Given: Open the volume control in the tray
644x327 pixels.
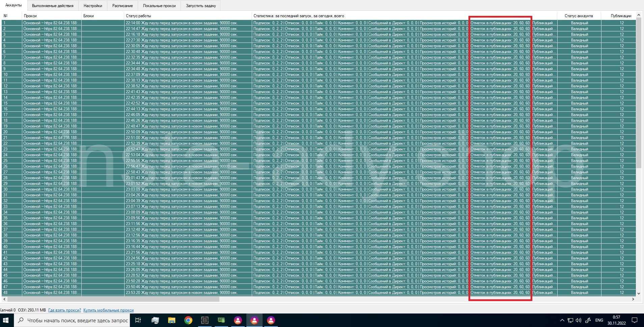Looking at the screenshot, I should click(579, 320).
